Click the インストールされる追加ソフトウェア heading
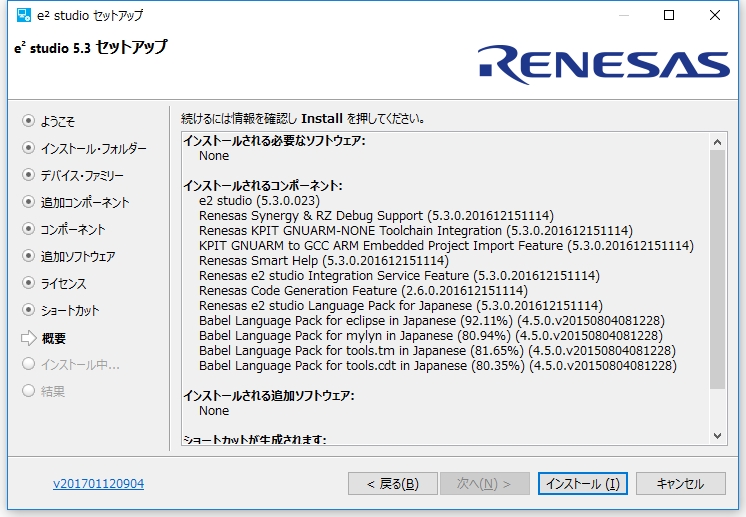 (x=269, y=396)
